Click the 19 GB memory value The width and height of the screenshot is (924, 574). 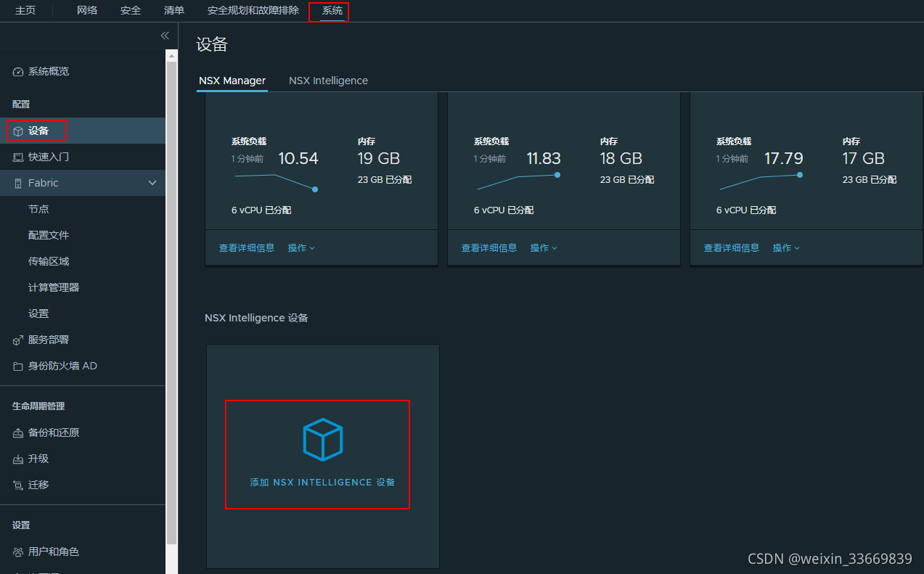pyautogui.click(x=379, y=158)
